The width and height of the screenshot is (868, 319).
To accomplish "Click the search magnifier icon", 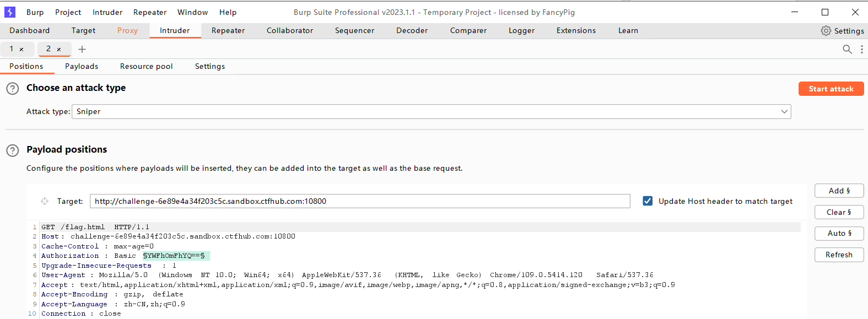I will [x=847, y=49].
